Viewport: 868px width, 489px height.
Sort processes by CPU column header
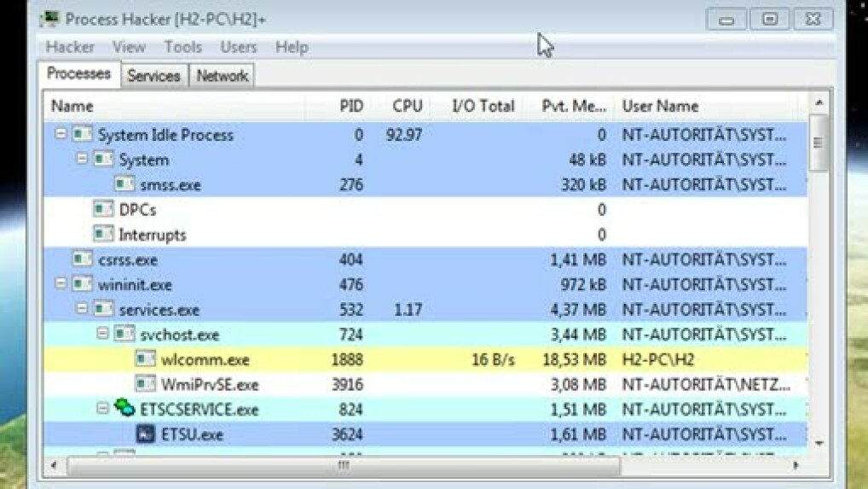pos(407,107)
